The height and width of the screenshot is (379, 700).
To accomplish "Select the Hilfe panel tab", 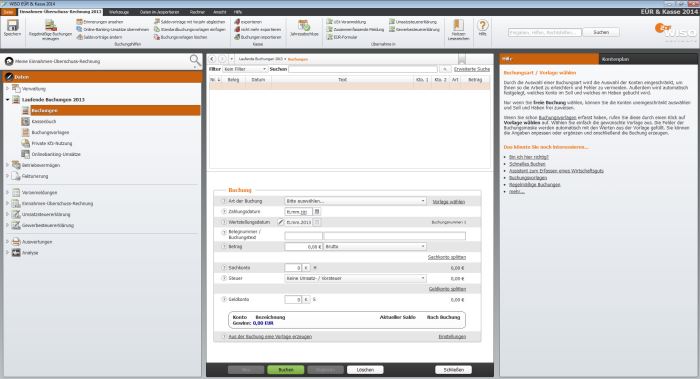I will (x=549, y=59).
